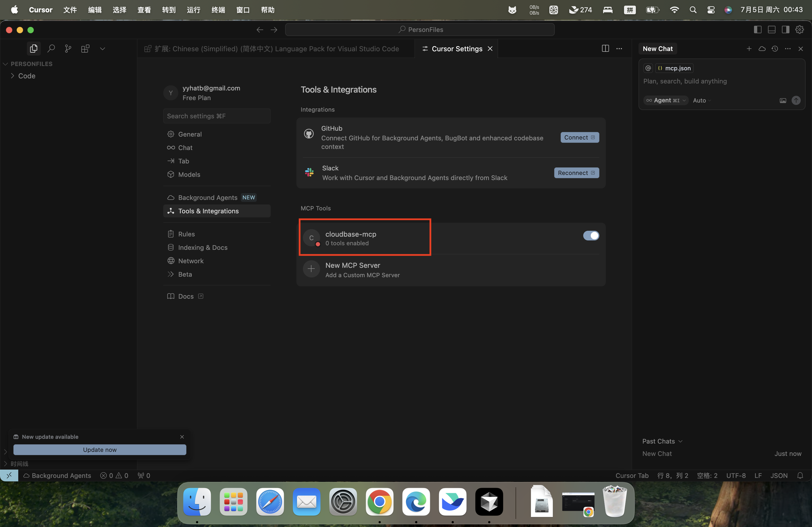This screenshot has width=812, height=527.
Task: Go forward with the right arrow
Action: 274,30
